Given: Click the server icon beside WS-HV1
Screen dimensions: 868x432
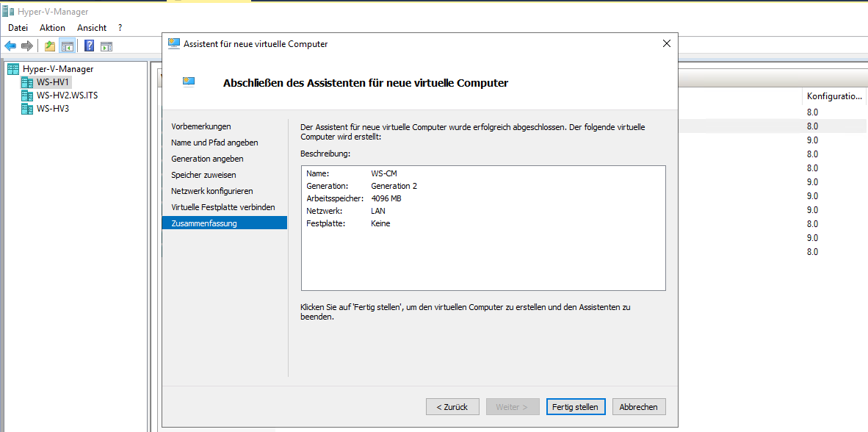Looking at the screenshot, I should pyautogui.click(x=27, y=82).
